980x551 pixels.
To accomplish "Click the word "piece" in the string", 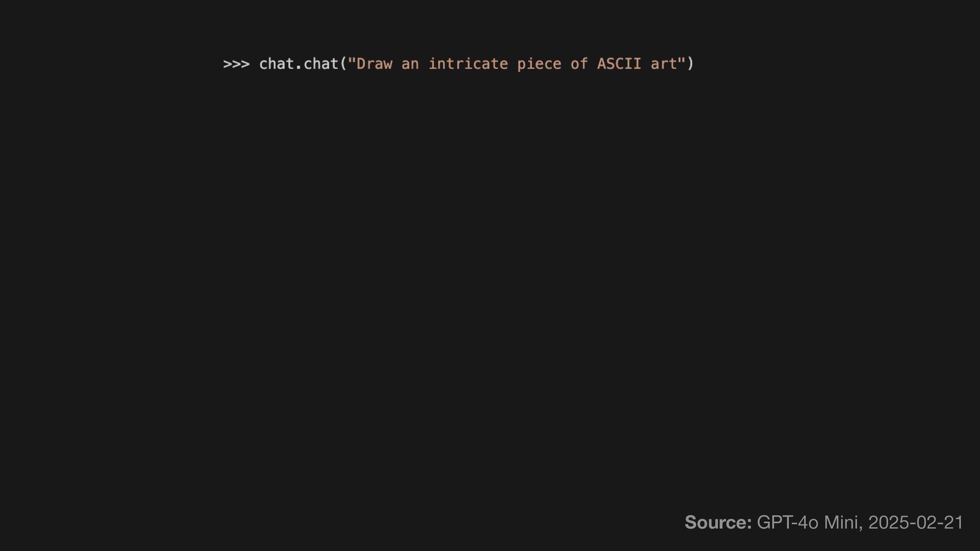I will click(x=539, y=64).
